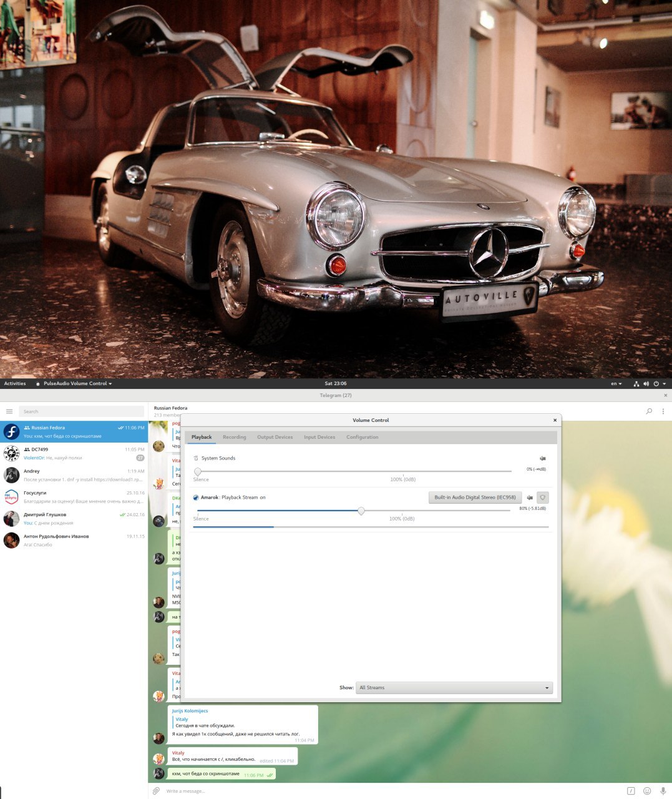
Task: Click Andrey's profile avatar in chat list
Action: (x=11, y=475)
